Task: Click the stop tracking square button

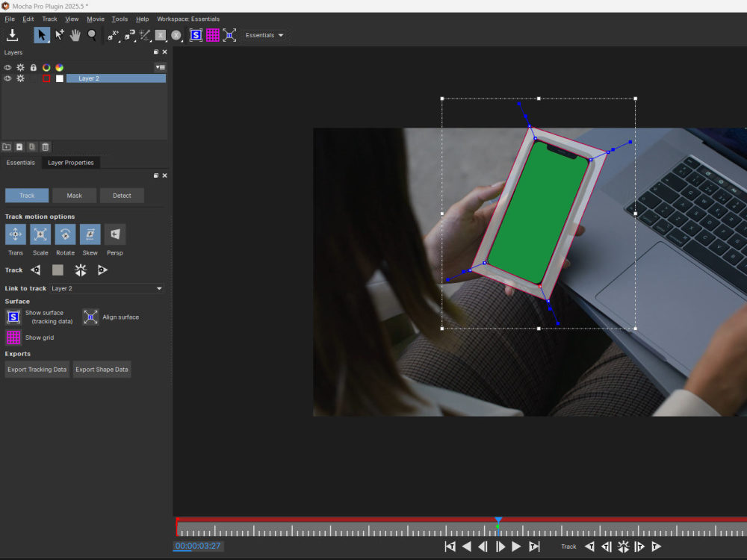Action: (58, 270)
